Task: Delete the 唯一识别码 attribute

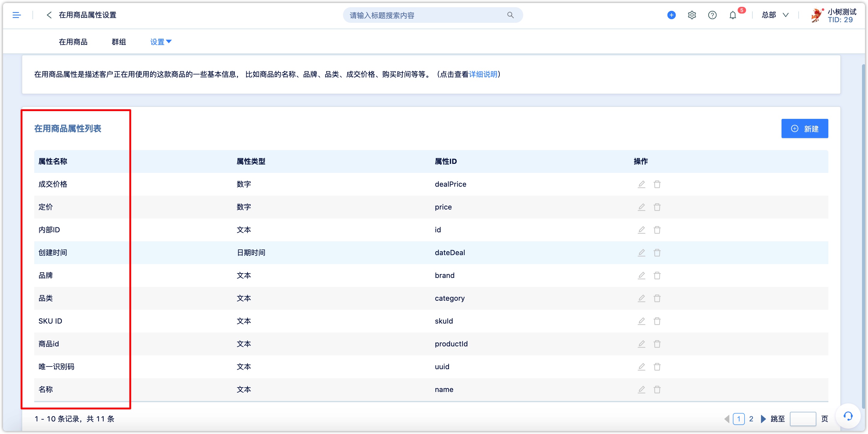Action: pyautogui.click(x=657, y=367)
